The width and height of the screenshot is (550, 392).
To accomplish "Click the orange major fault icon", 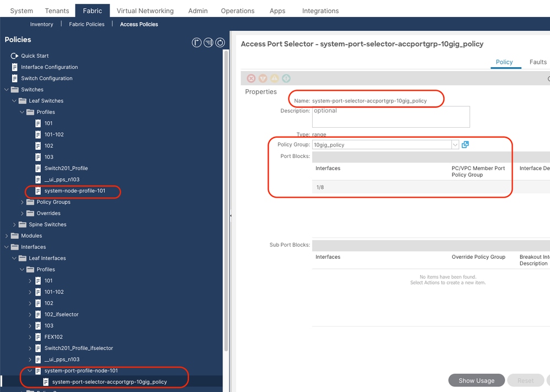I will 263,79.
